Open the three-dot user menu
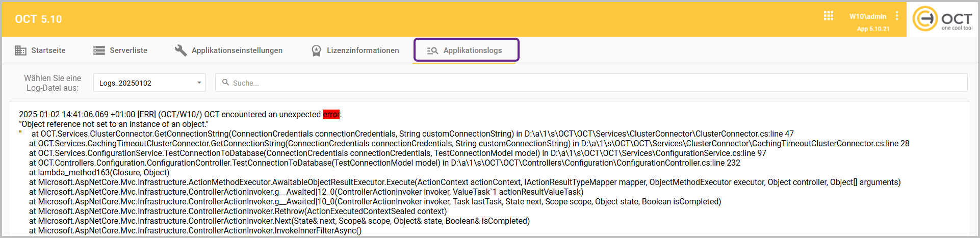 tap(897, 16)
